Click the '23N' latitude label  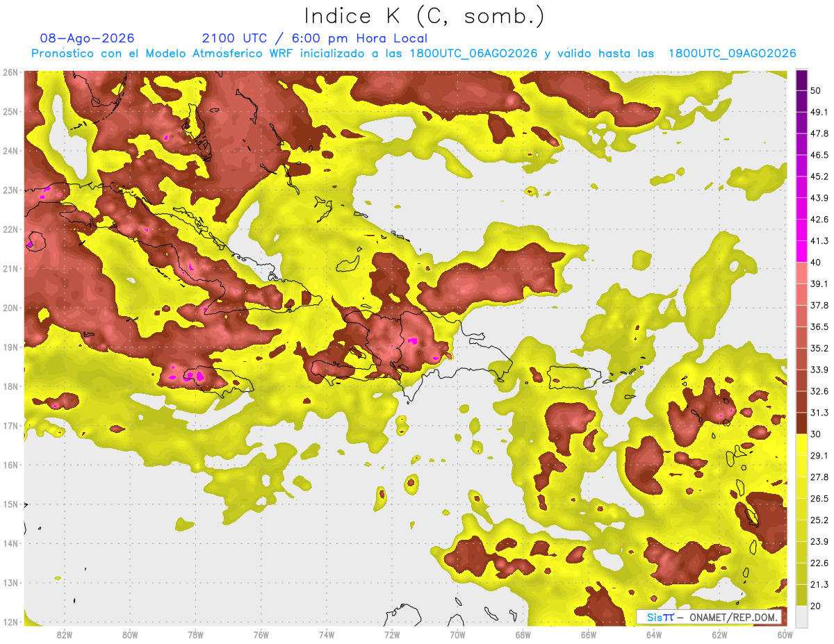pyautogui.click(x=10, y=190)
